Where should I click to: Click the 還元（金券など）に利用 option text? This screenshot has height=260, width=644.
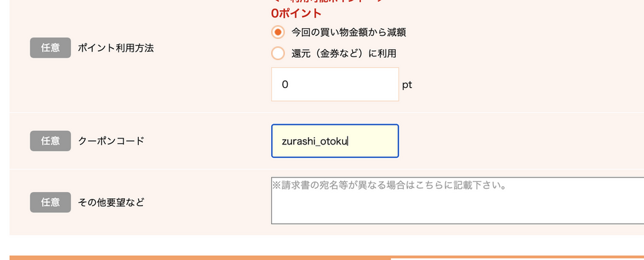[x=343, y=54]
